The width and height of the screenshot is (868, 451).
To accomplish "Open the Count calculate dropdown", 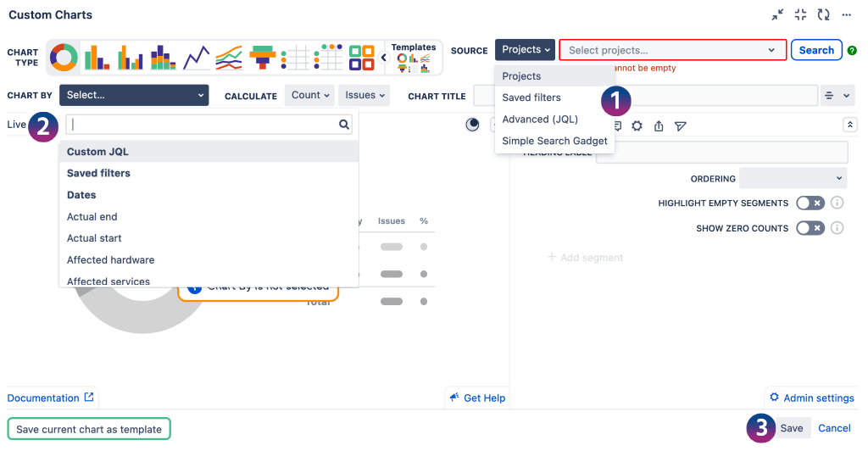I will point(309,96).
